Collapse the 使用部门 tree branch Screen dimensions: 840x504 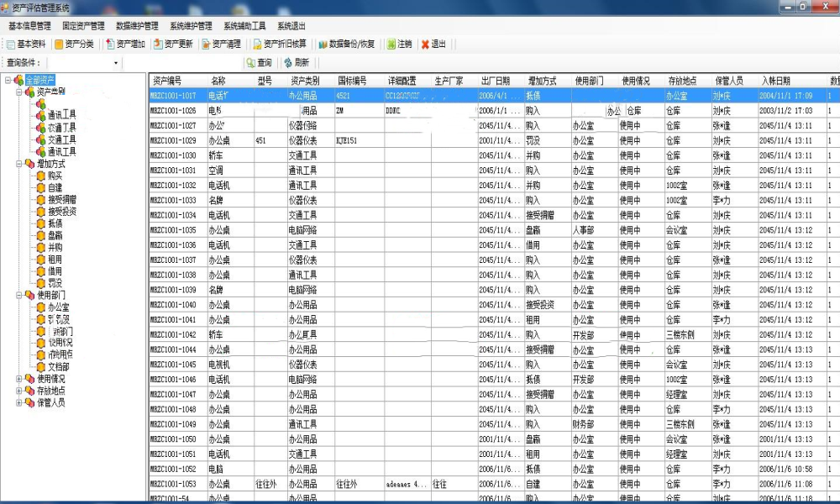pyautogui.click(x=18, y=295)
